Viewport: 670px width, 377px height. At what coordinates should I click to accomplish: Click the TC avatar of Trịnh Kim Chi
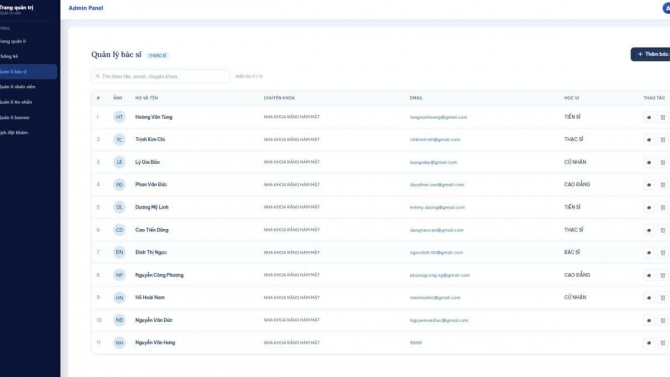pos(119,139)
